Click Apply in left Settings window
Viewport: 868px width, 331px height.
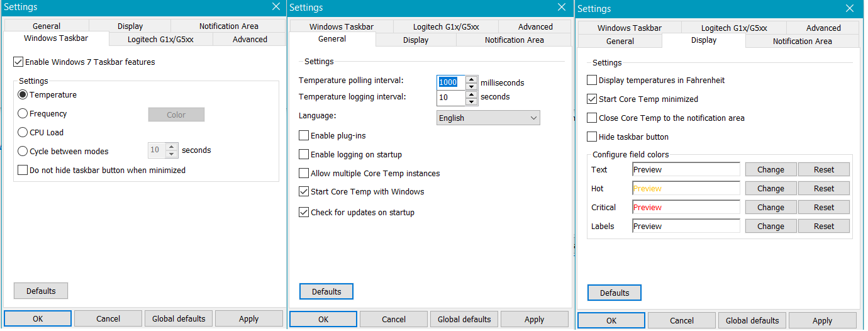249,318
